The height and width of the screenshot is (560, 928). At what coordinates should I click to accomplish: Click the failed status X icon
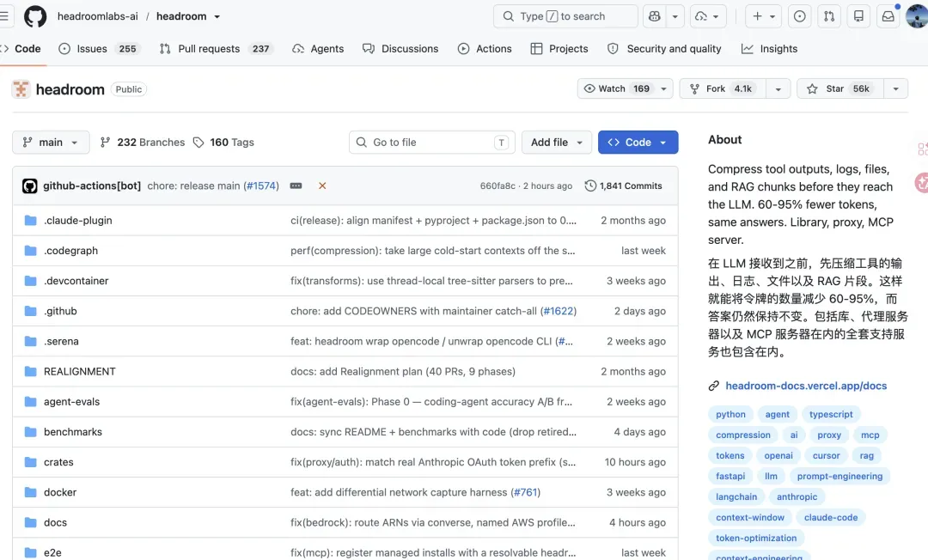(322, 186)
